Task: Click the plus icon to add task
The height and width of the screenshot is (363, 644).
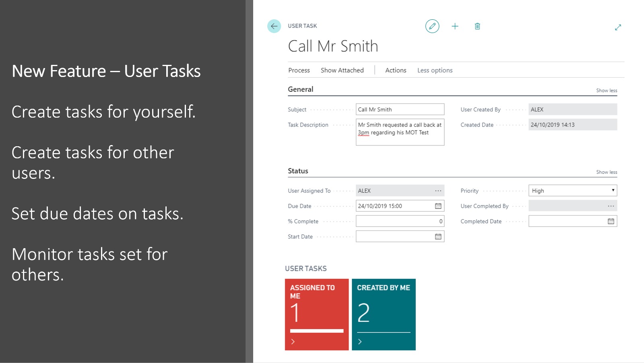Action: (x=455, y=26)
